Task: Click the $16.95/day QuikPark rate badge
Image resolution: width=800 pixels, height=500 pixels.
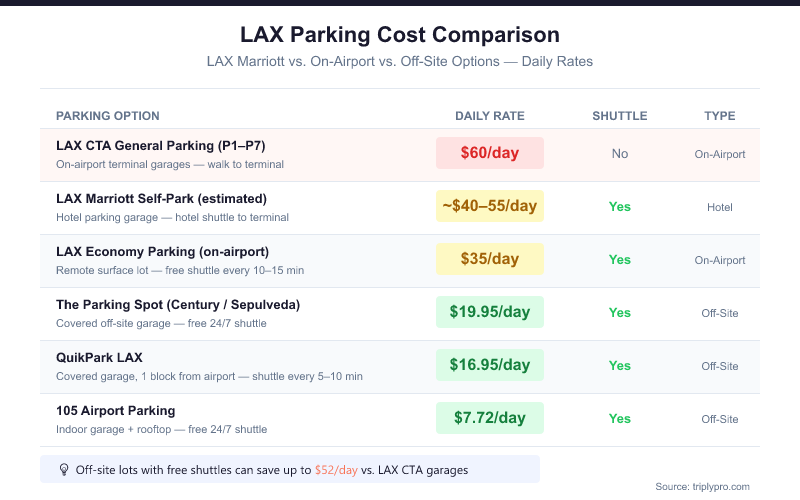Action: tap(490, 365)
